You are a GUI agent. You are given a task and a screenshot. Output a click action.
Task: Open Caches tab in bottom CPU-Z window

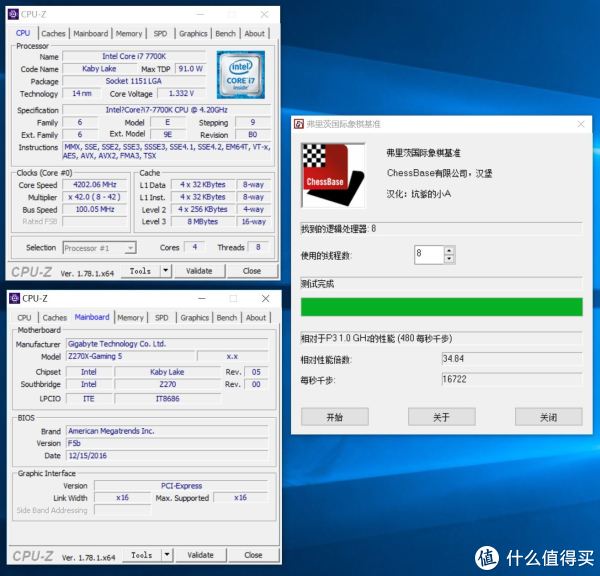coord(55,318)
